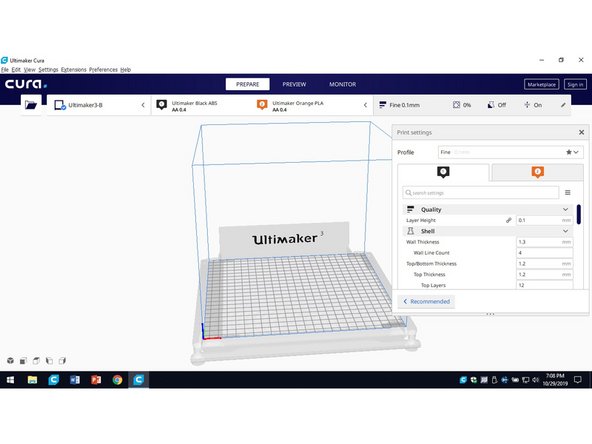Click the adhesion On icon
This screenshot has height=444, width=592.
pyautogui.click(x=527, y=105)
